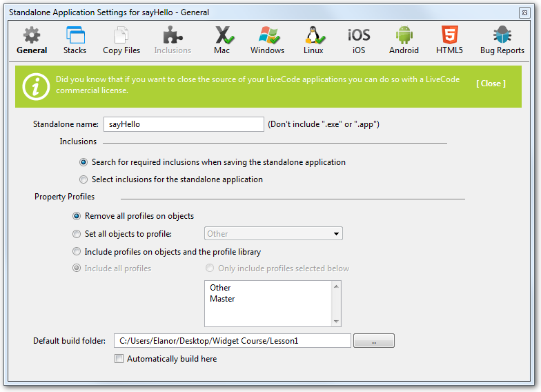Enable Automatically build here checkbox
The width and height of the screenshot is (541, 392).
(119, 359)
